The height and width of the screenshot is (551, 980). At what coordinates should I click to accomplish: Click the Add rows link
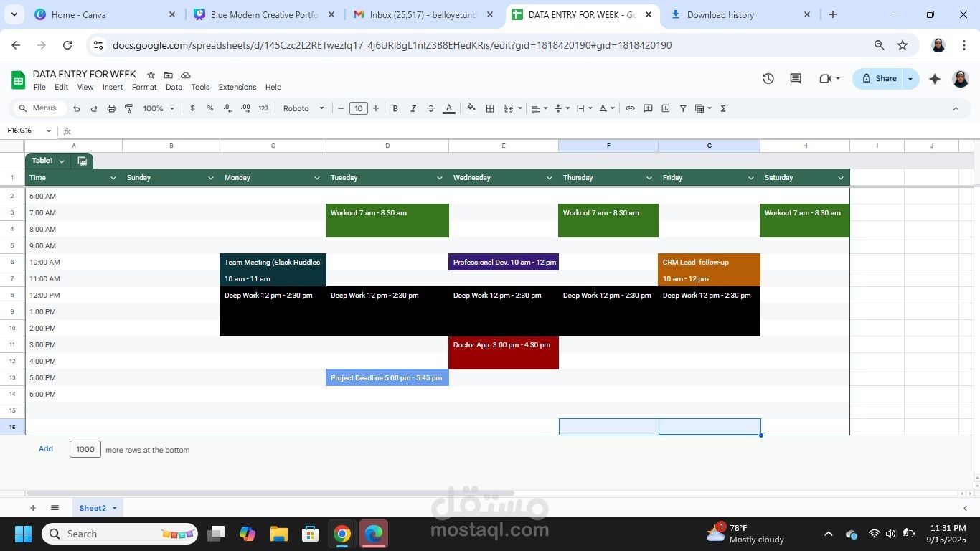(x=46, y=448)
